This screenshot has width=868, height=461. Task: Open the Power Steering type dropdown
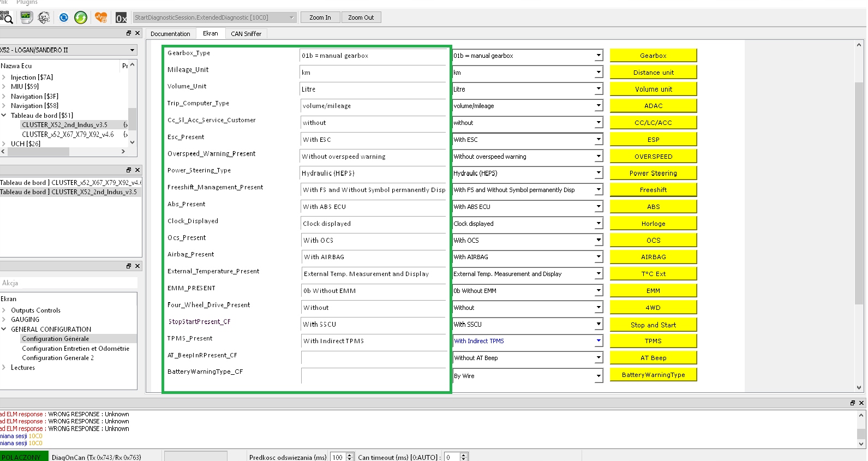pos(598,173)
